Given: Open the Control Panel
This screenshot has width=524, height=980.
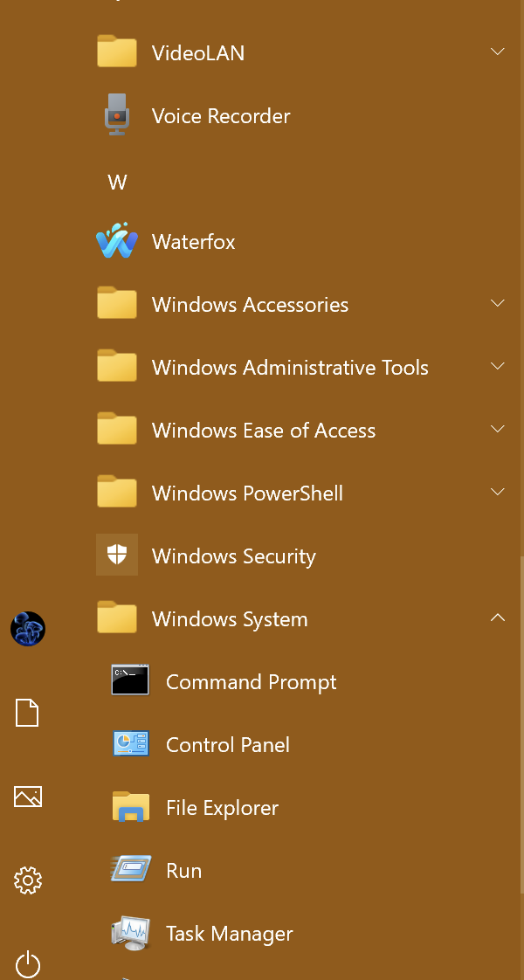Looking at the screenshot, I should pyautogui.click(x=228, y=744).
